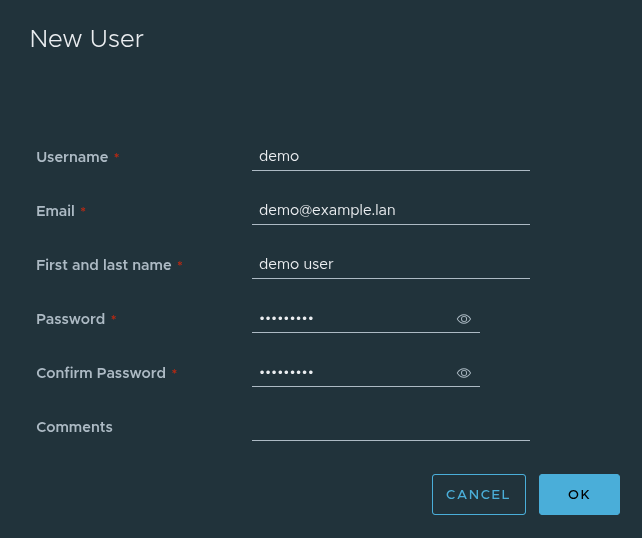
Task: Click the Comments label
Action: point(74,427)
